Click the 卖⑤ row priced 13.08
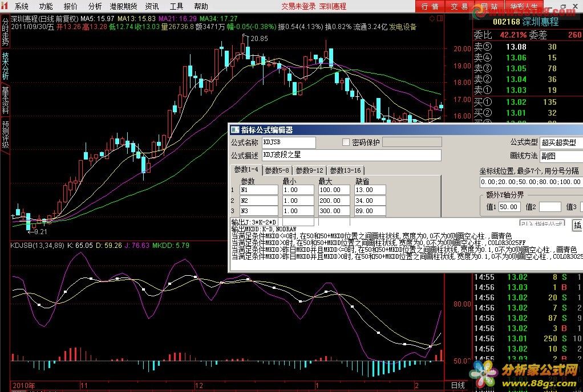Image resolution: width=583 pixels, height=392 pixels. coord(527,47)
